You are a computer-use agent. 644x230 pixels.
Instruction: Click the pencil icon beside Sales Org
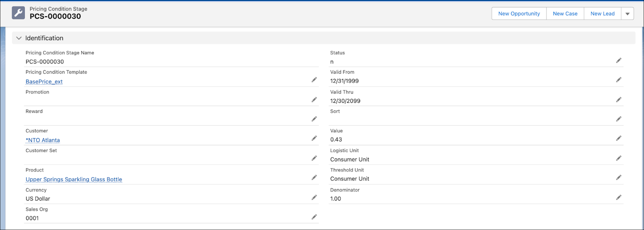(x=314, y=217)
